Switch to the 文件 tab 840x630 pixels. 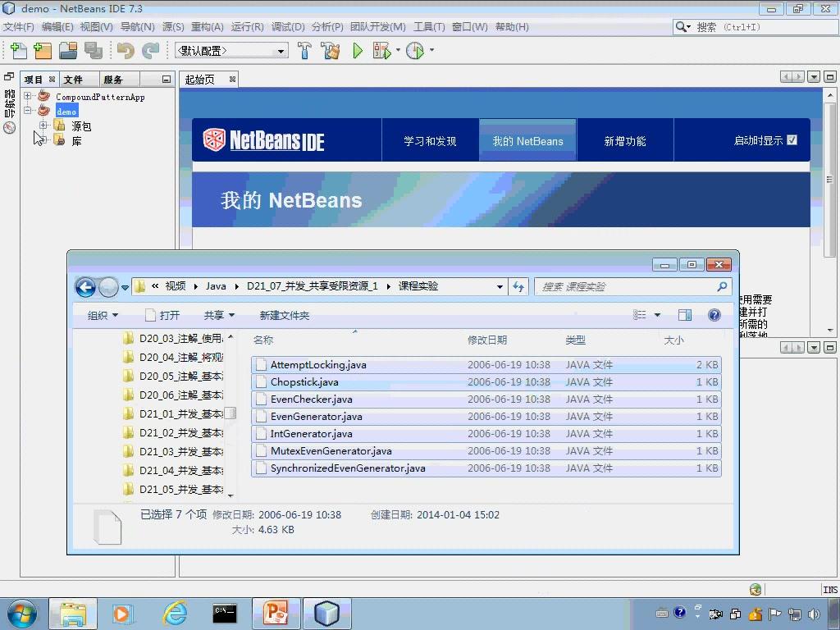point(73,80)
